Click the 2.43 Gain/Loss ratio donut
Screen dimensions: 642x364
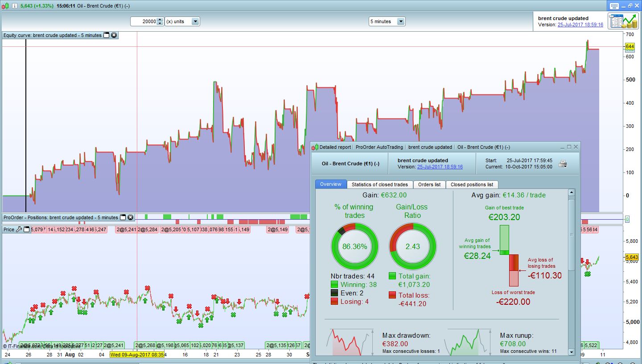point(412,246)
